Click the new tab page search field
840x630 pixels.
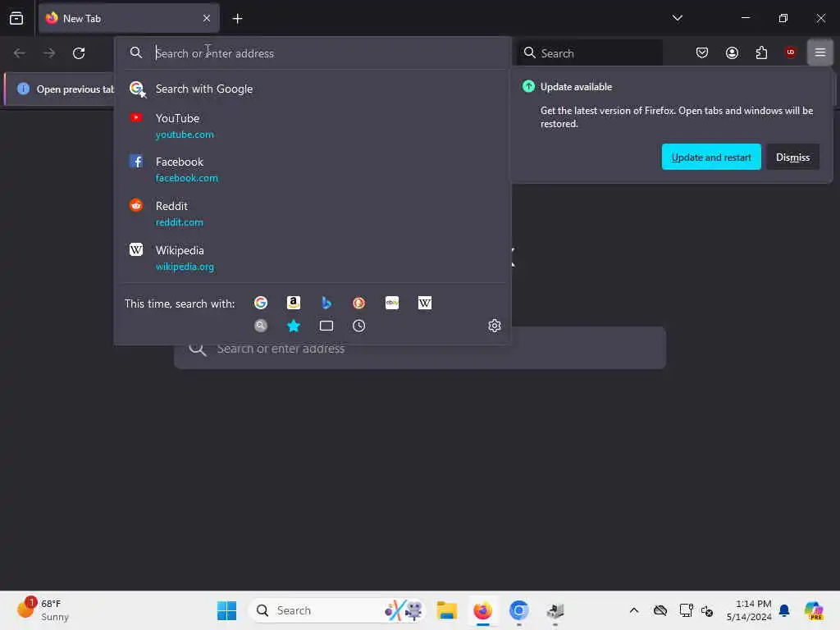(x=420, y=349)
